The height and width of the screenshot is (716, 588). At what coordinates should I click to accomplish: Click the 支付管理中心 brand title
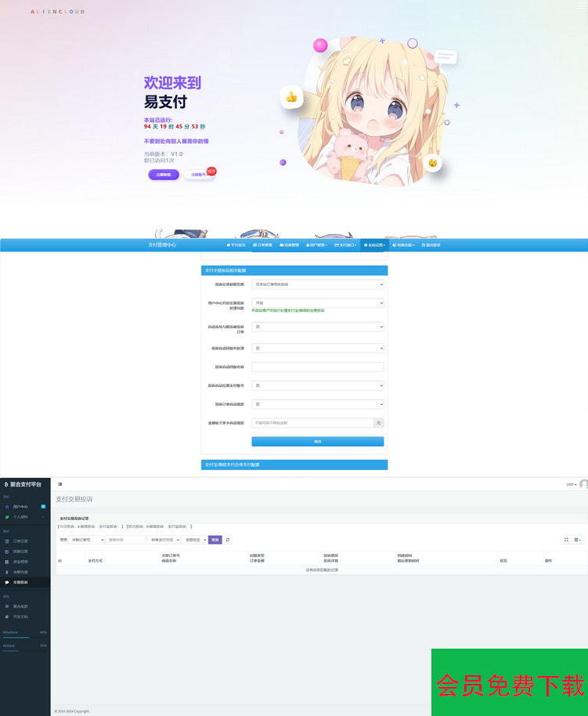[162, 245]
